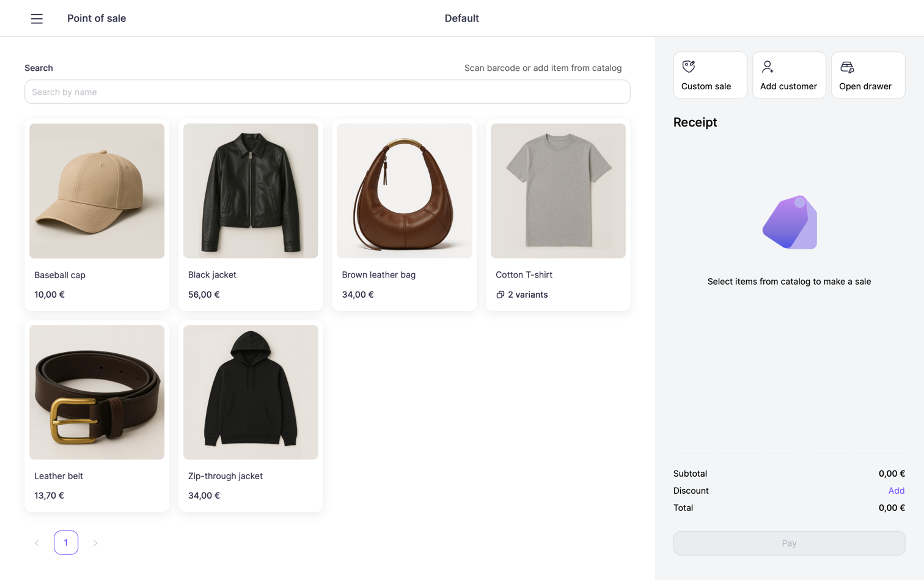Select the Baseball cap product image
The width and height of the screenshot is (924, 580).
pyautogui.click(x=97, y=191)
